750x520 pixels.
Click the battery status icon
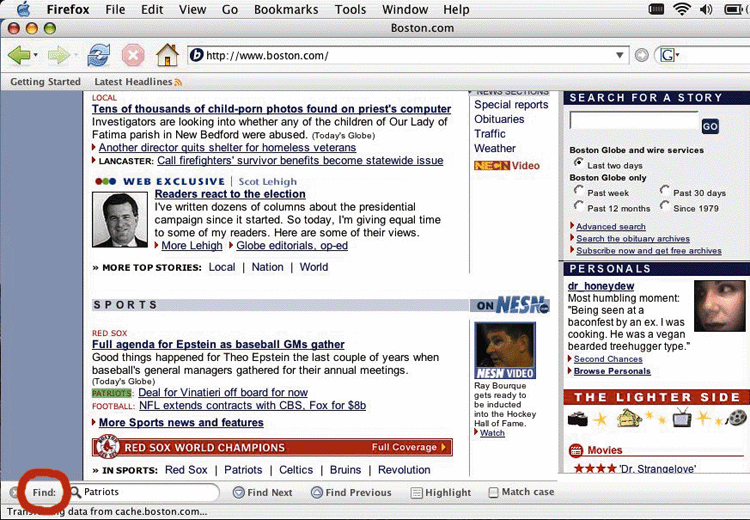click(x=735, y=9)
